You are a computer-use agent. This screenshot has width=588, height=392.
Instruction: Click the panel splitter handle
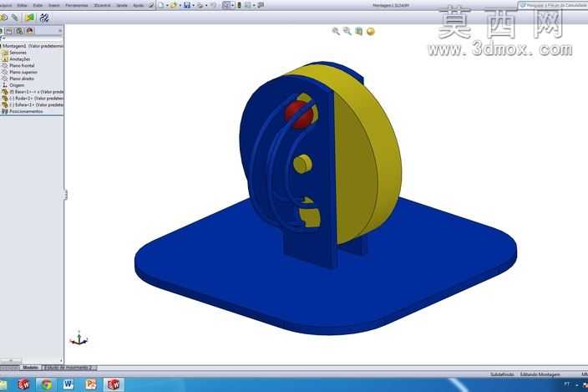click(65, 194)
